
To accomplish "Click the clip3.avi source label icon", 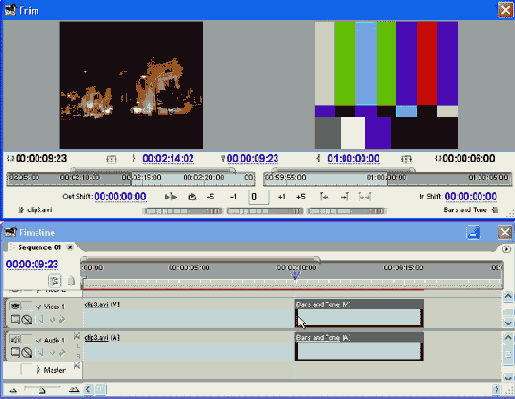I will 22,210.
